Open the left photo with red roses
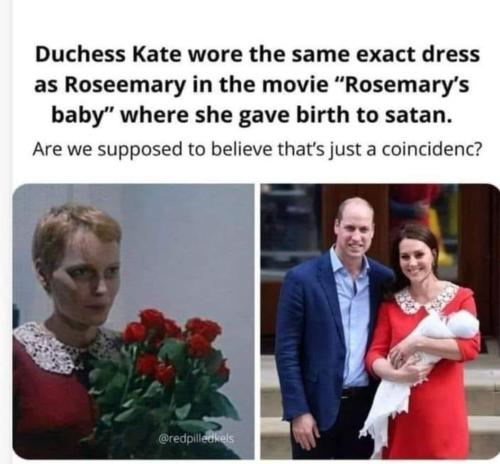Image resolution: width=500 pixels, height=464 pixels. point(134,321)
